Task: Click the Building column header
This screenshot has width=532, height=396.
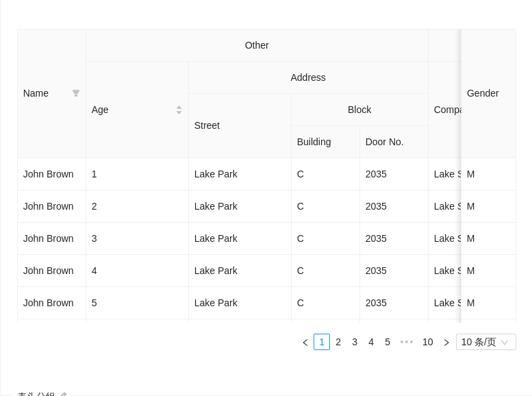Action: click(314, 142)
